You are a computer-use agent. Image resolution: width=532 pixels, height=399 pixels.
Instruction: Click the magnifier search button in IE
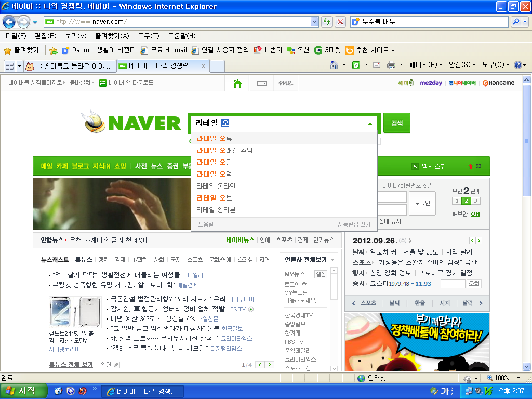click(x=516, y=22)
